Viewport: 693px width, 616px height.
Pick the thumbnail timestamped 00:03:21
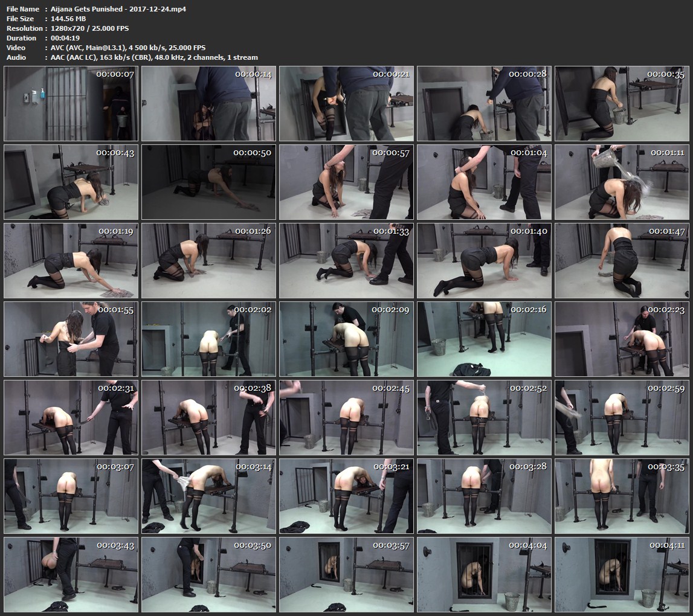coord(347,496)
